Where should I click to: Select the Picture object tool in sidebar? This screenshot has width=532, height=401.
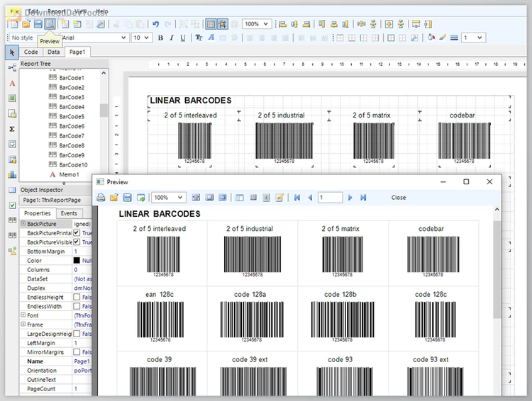(12, 98)
